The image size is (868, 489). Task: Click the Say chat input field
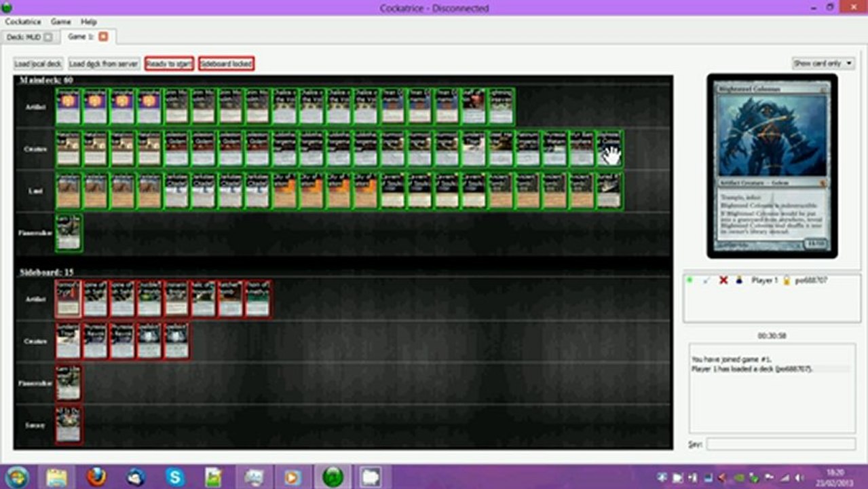780,444
